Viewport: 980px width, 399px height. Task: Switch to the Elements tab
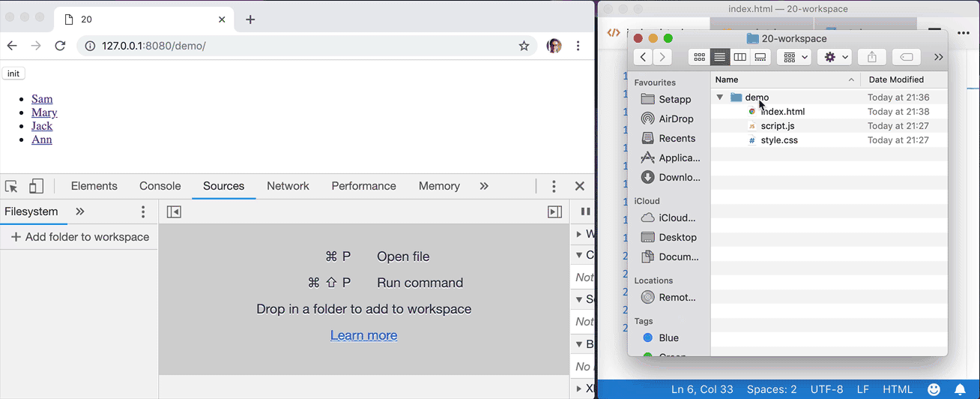pos(94,186)
